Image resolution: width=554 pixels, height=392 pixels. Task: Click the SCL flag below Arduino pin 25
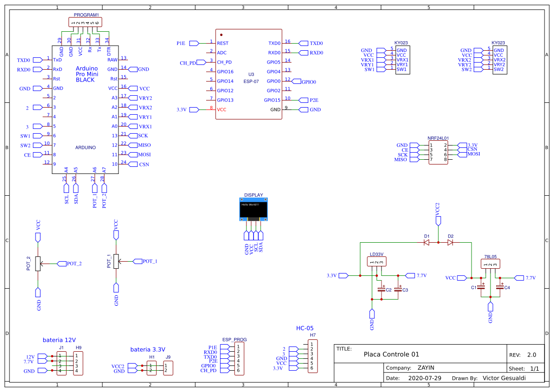coord(66,188)
